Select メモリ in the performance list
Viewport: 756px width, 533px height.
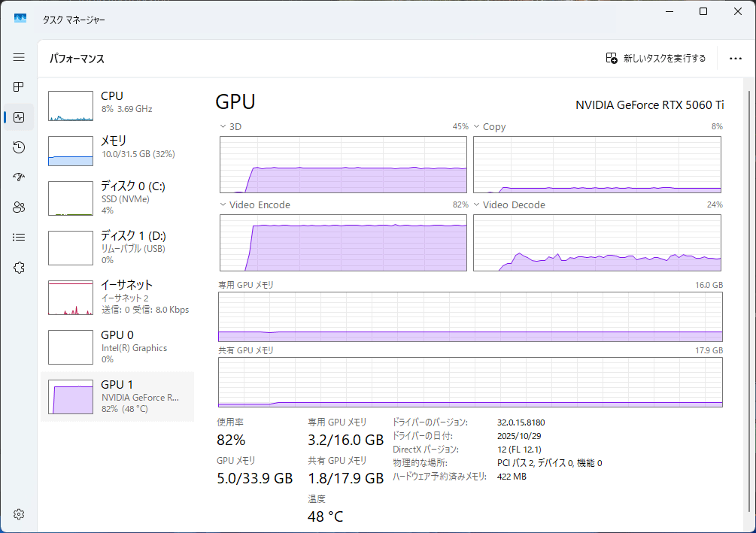[117, 151]
